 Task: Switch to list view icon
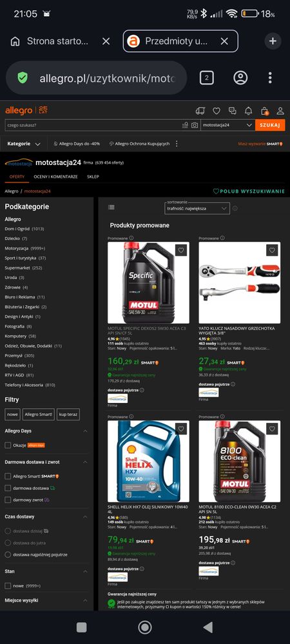point(111,208)
